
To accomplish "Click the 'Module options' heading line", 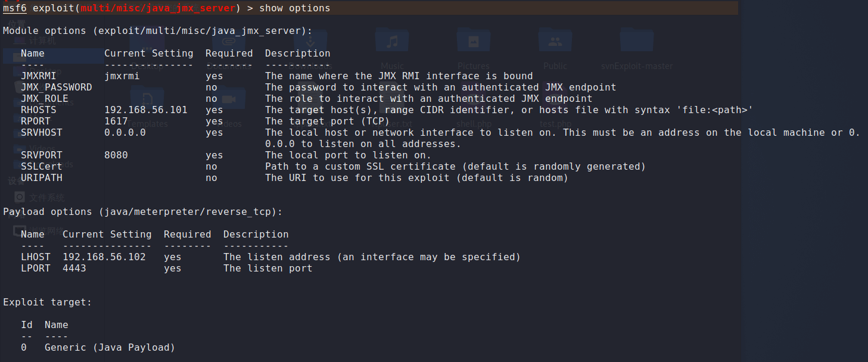I will (x=157, y=30).
